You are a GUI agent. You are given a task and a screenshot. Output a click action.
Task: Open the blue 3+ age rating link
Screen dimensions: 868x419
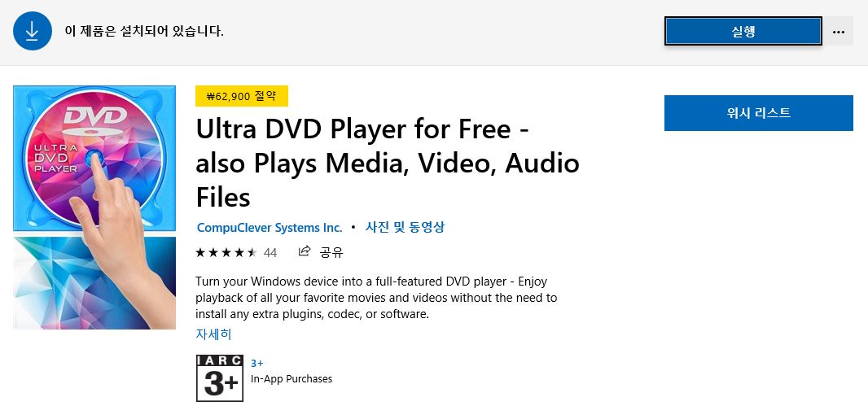256,363
